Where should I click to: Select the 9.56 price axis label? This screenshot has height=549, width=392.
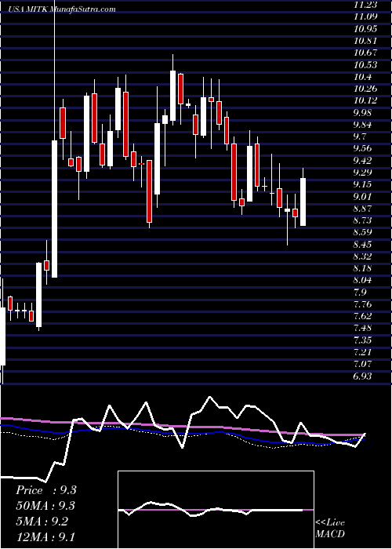point(363,148)
